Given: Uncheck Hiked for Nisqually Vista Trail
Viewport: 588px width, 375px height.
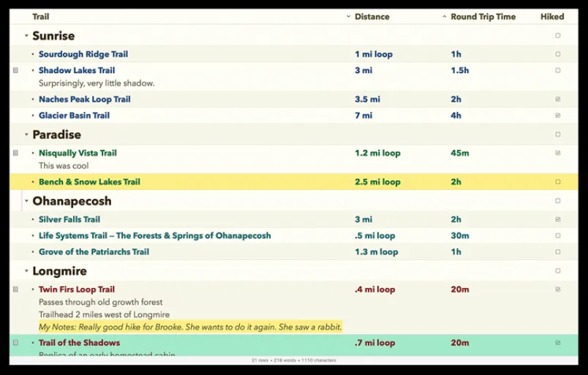Looking at the screenshot, I should click(x=557, y=153).
